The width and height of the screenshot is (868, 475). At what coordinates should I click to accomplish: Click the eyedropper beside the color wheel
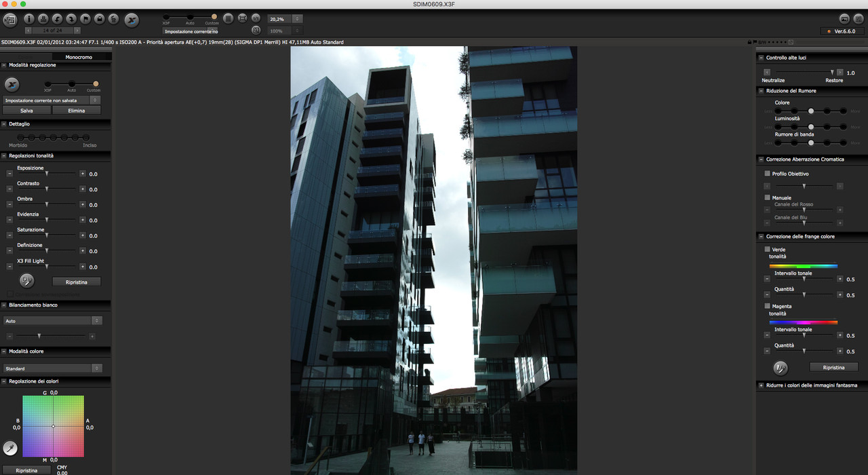click(9, 448)
